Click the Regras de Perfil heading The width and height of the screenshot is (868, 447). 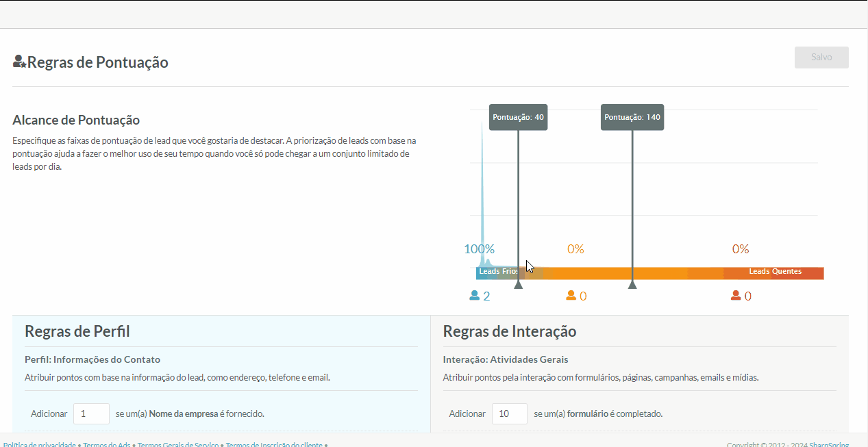pos(77,331)
